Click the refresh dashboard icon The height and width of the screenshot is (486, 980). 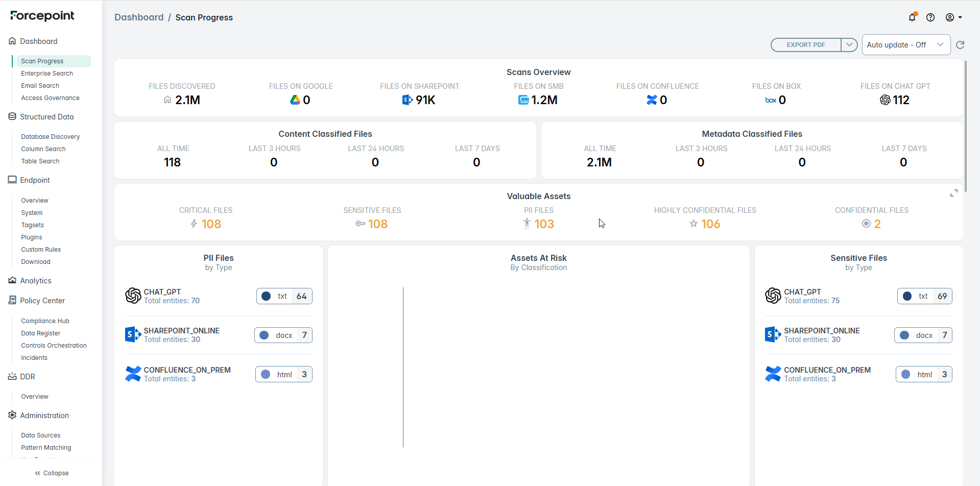coord(960,45)
